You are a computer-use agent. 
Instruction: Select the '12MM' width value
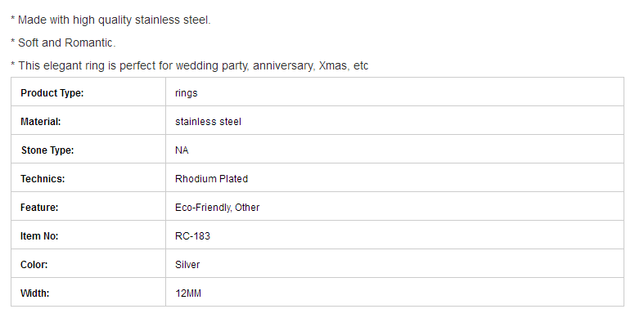(188, 293)
